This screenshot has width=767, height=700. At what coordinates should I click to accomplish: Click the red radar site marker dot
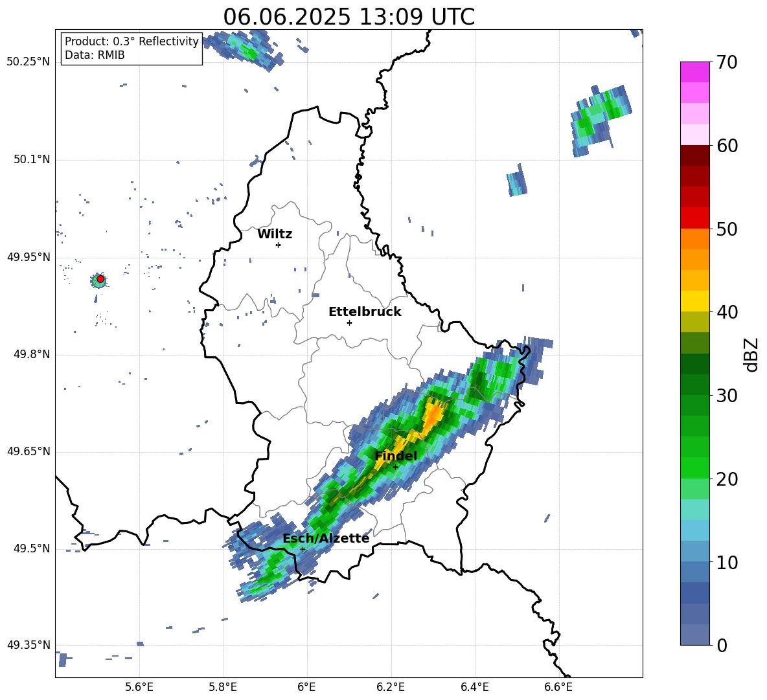click(x=100, y=279)
